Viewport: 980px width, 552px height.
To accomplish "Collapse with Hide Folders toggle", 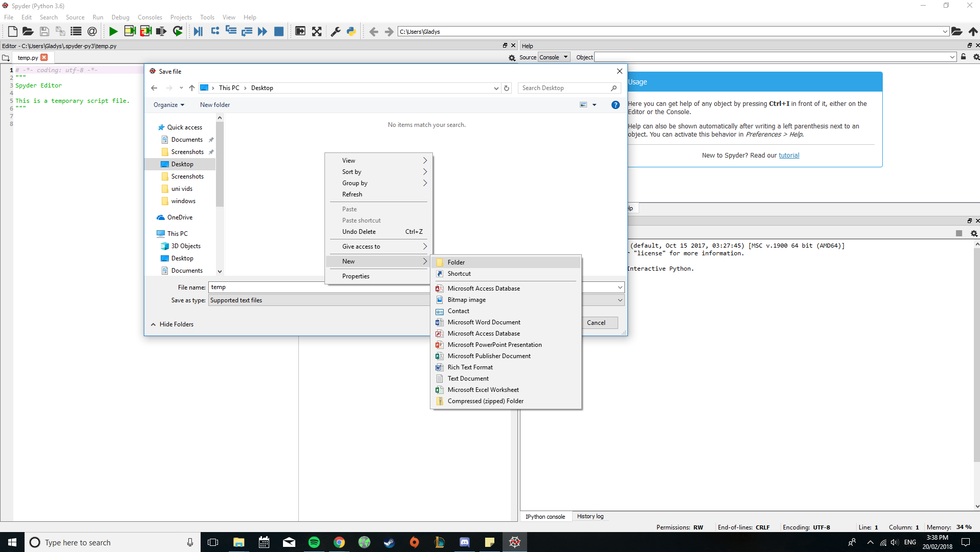I will [x=172, y=324].
